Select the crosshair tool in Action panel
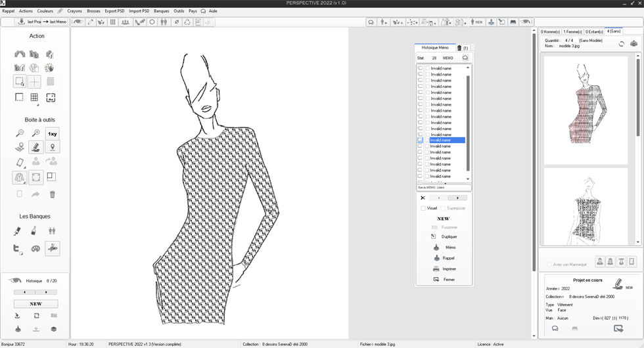644x348 pixels. coord(34,81)
